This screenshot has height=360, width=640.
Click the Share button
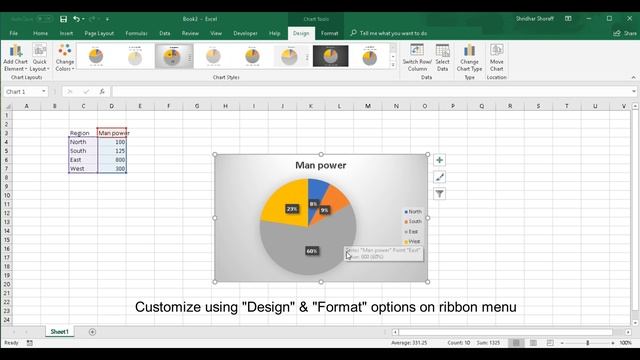click(x=625, y=33)
